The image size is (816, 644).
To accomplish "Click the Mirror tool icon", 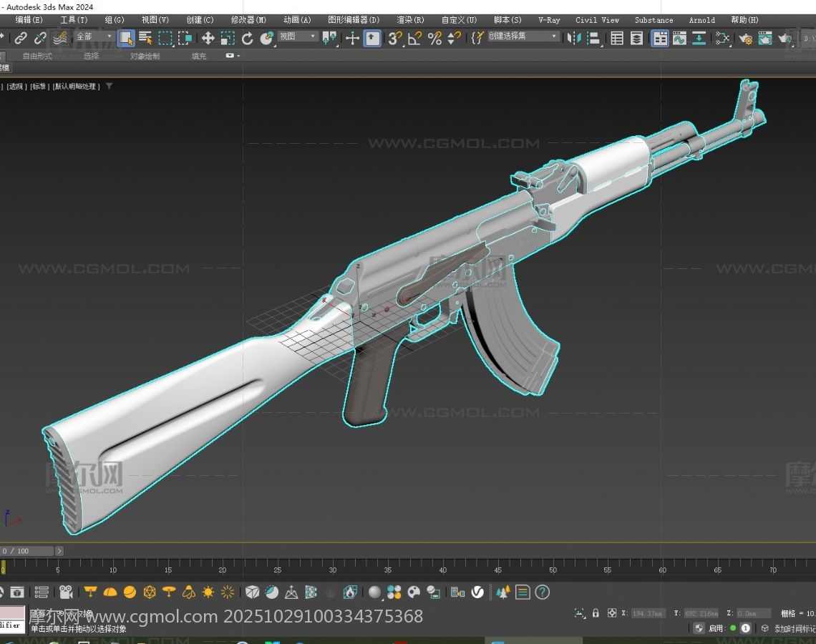I will coord(573,39).
